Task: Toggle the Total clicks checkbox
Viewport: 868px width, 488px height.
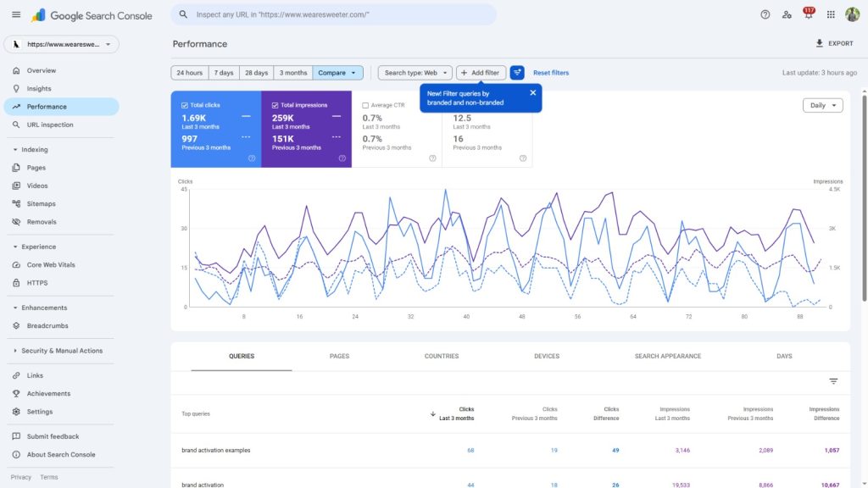Action: (x=185, y=105)
